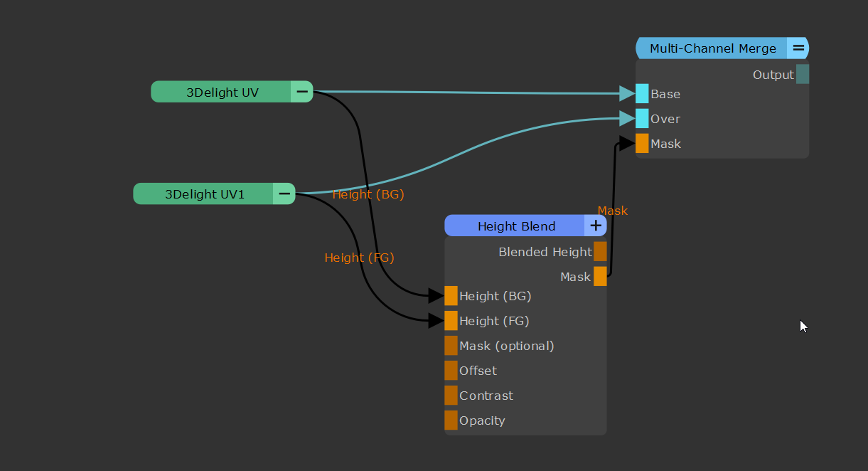
Task: Select the Height Blend node title
Action: [x=516, y=226]
